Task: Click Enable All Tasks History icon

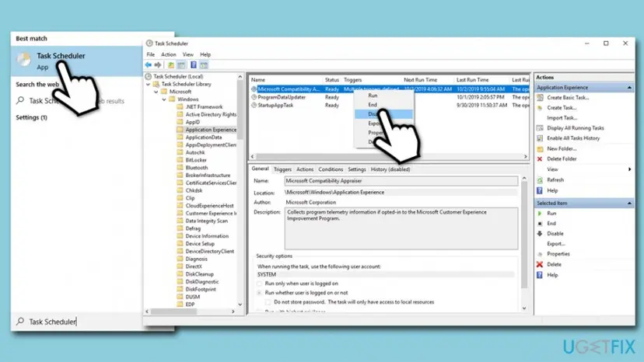Action: pyautogui.click(x=540, y=138)
